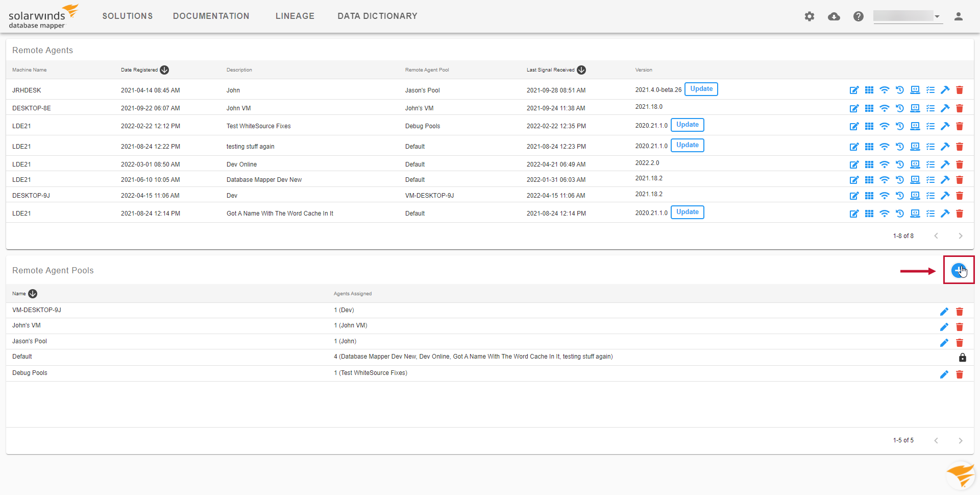
Task: Click the Got A Name With The Word Cache In It description
Action: click(x=280, y=214)
